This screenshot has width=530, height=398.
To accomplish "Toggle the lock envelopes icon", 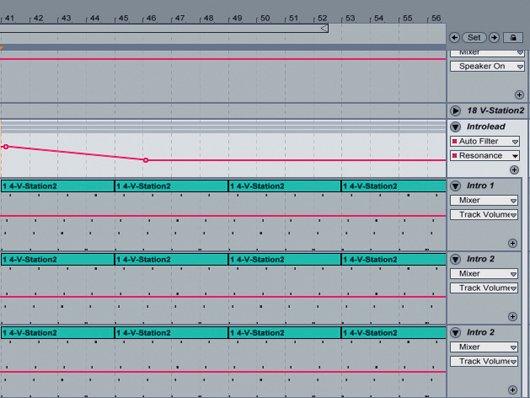I will pyautogui.click(x=513, y=38).
